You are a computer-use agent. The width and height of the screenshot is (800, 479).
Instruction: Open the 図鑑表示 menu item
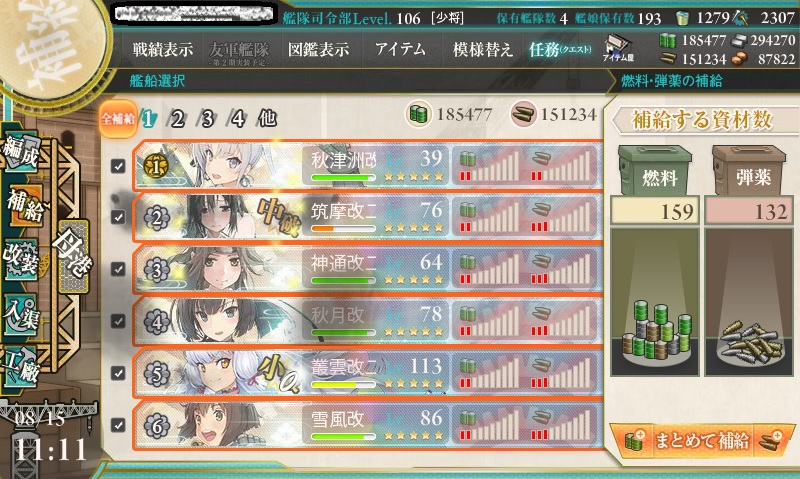pyautogui.click(x=318, y=49)
